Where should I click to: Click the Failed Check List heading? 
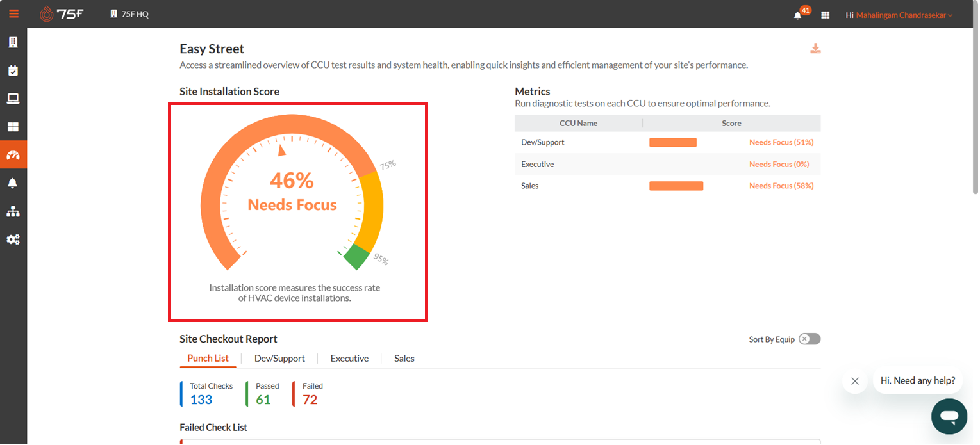(x=213, y=427)
